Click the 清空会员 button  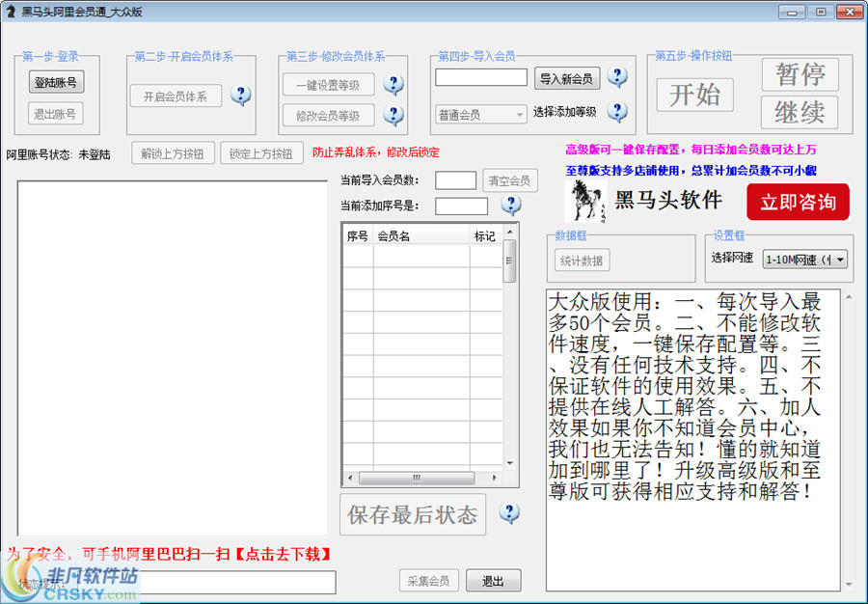coord(510,180)
